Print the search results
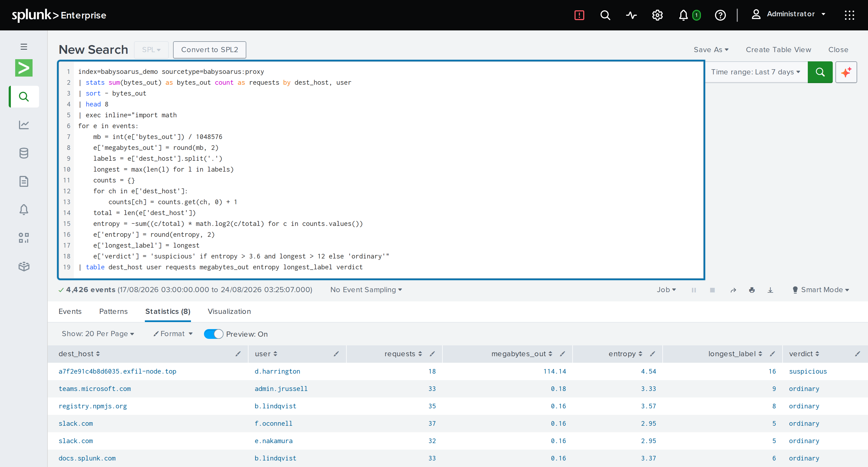Image resolution: width=868 pixels, height=467 pixels. [752, 290]
